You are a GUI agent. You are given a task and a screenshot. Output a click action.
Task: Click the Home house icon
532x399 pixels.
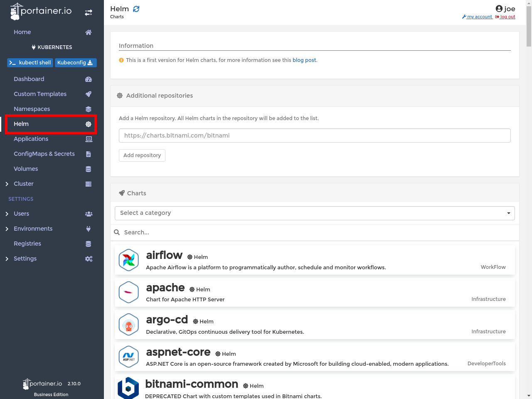[89, 32]
